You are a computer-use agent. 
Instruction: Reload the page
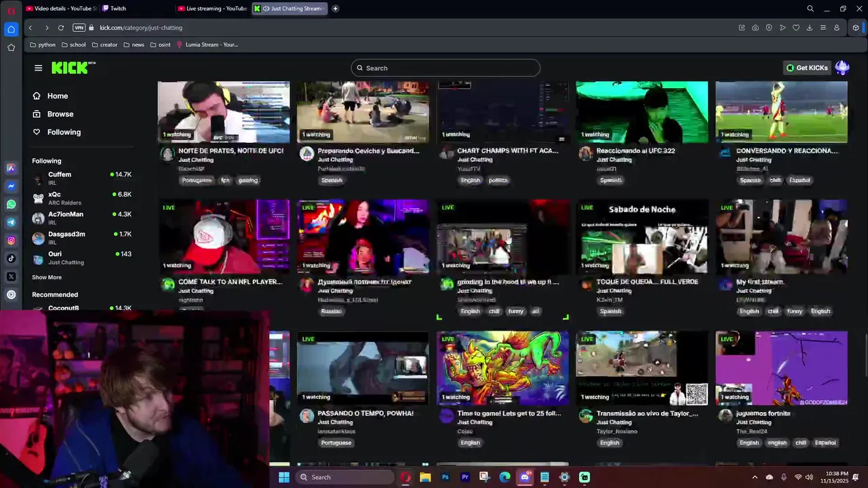point(61,28)
